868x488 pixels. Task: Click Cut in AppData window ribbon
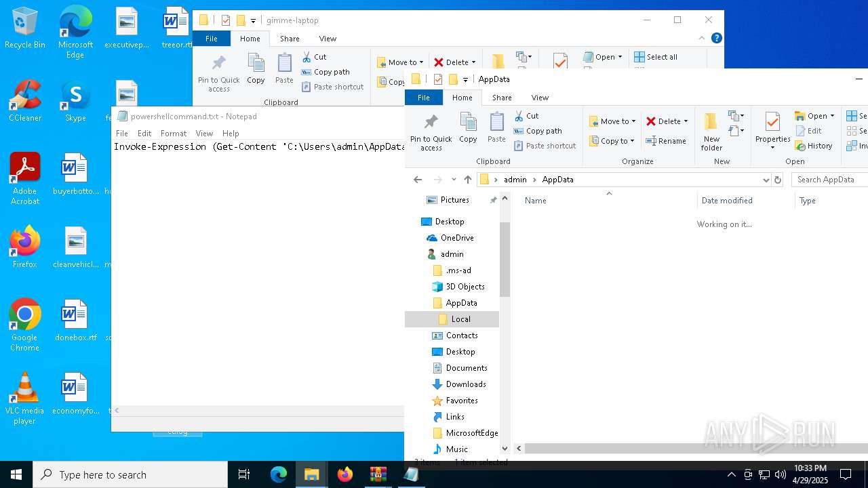526,116
